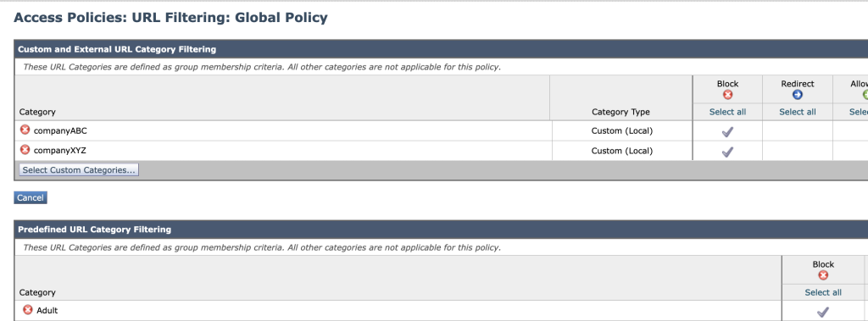Toggle the Block checkmark for Adult category
Viewport: 868px width, 321px height.
click(823, 312)
